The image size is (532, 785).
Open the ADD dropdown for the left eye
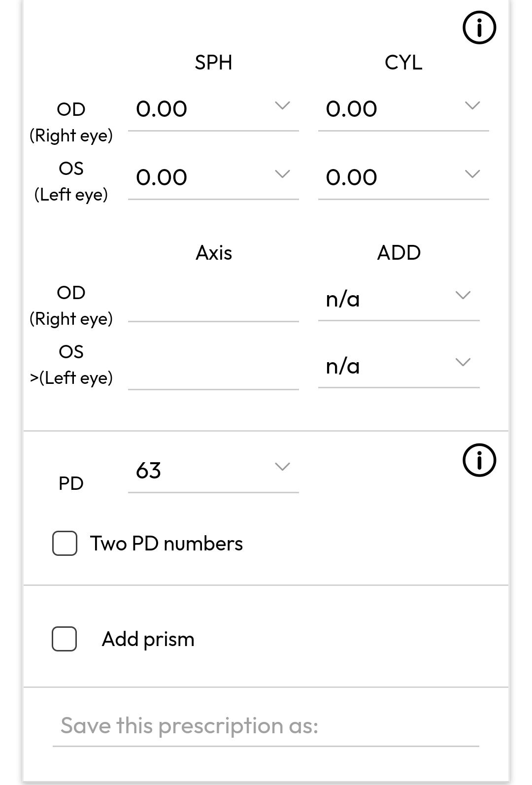463,363
